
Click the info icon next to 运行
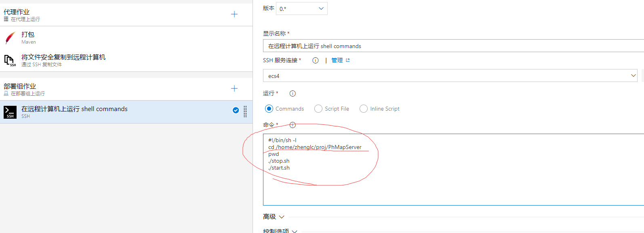point(293,94)
